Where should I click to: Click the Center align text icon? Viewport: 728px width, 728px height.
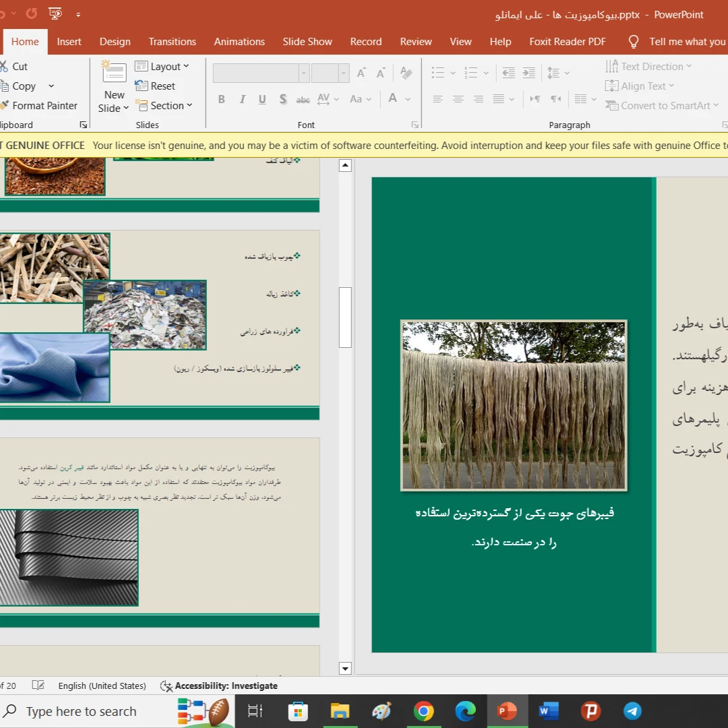point(458,99)
